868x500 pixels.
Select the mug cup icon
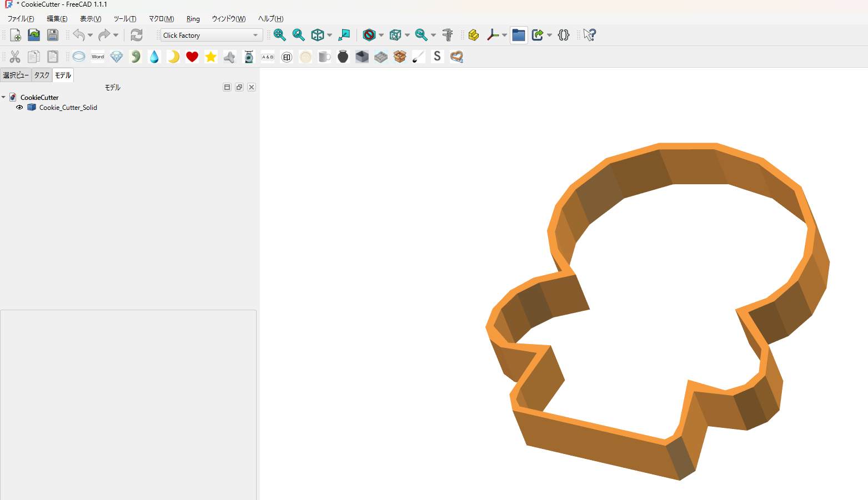tap(324, 57)
